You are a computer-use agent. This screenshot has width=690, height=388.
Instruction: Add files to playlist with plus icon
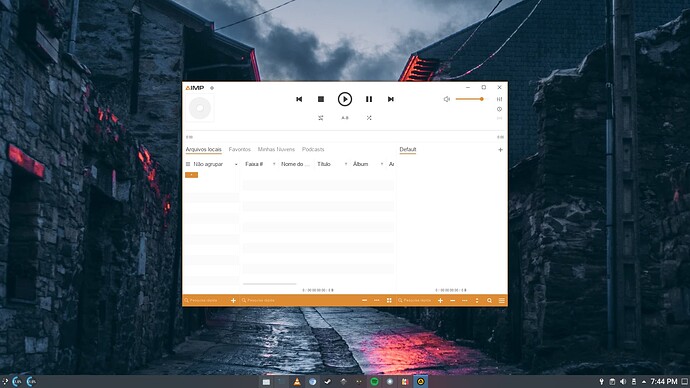[440, 300]
